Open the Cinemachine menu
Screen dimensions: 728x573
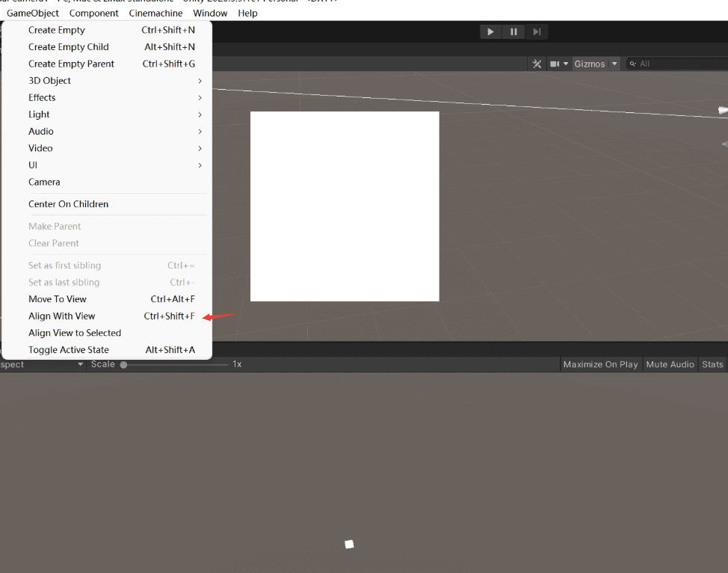pyautogui.click(x=155, y=13)
